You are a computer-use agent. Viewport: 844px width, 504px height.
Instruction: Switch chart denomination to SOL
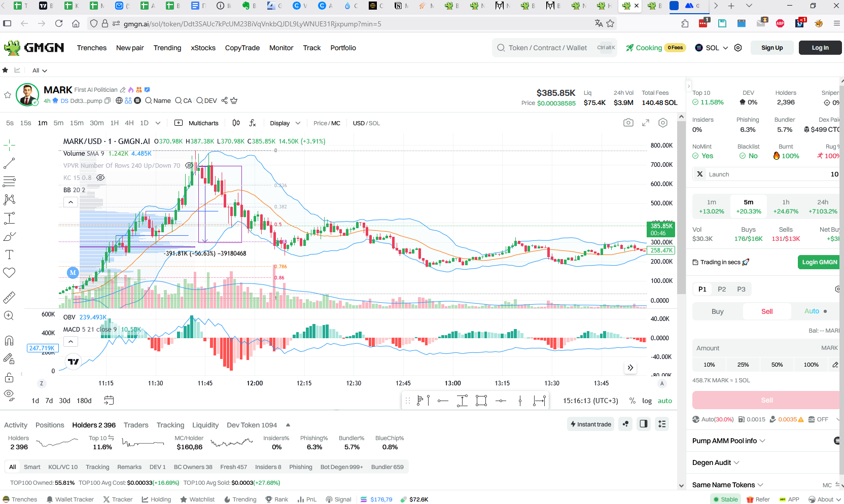(x=374, y=123)
